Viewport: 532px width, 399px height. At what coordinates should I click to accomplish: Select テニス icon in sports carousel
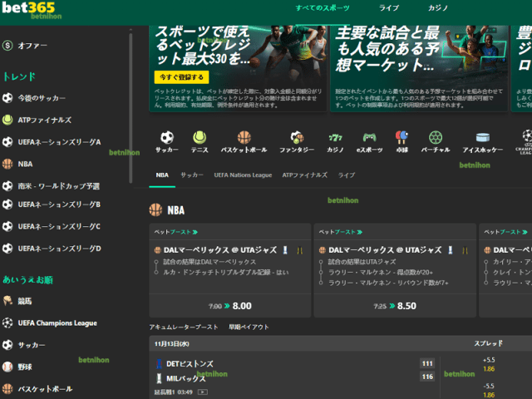[x=199, y=137]
